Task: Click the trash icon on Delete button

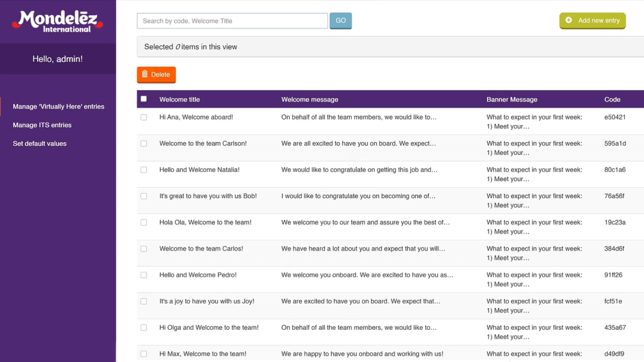Action: [145, 74]
